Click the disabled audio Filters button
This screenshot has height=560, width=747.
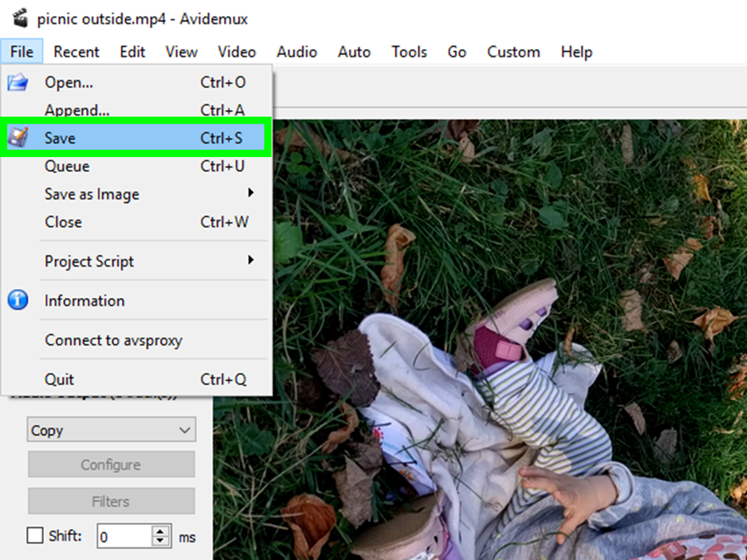[x=111, y=501]
